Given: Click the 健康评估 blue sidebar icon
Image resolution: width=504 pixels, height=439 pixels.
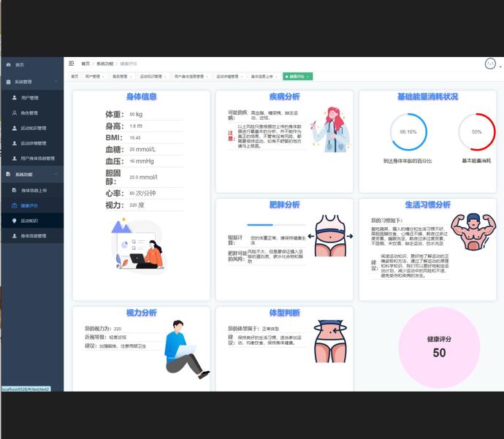Looking at the screenshot, I should tap(15, 206).
